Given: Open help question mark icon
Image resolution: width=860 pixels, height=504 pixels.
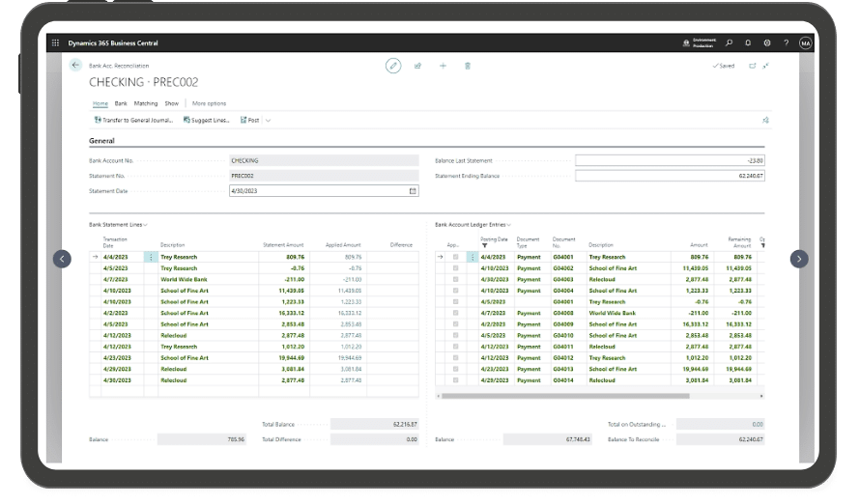Looking at the screenshot, I should pyautogui.click(x=786, y=42).
